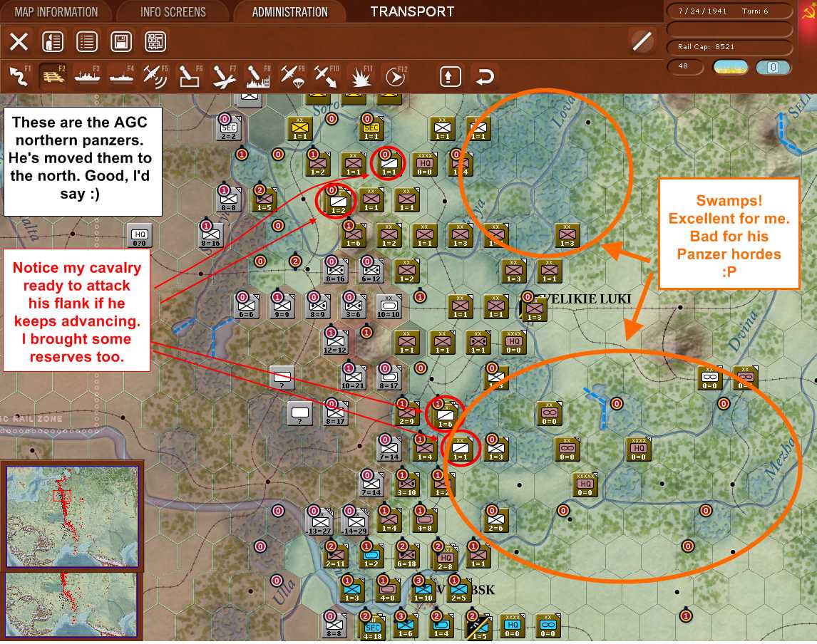Select the Soviet SEC 4=18 unit
Screen dimensions: 817x644
pos(372,628)
